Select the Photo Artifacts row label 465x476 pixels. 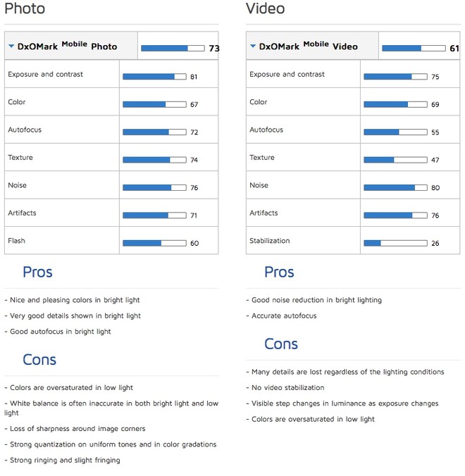coord(22,213)
